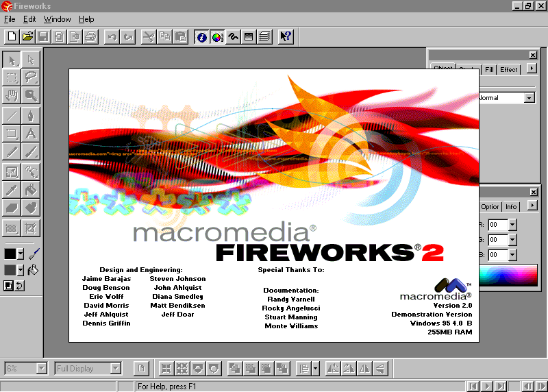Click the Cut scissors icon
Viewport: 548px width, 392px height.
pos(149,37)
